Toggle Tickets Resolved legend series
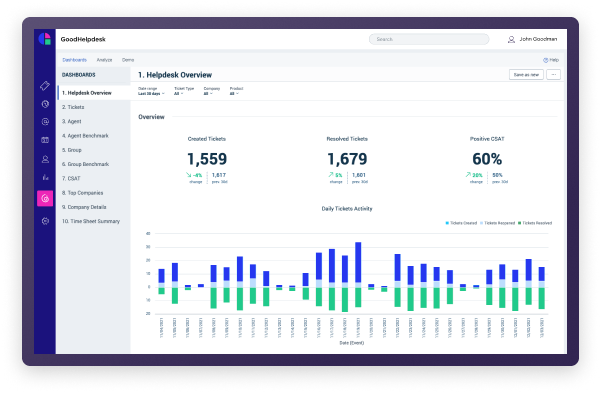 tap(535, 223)
